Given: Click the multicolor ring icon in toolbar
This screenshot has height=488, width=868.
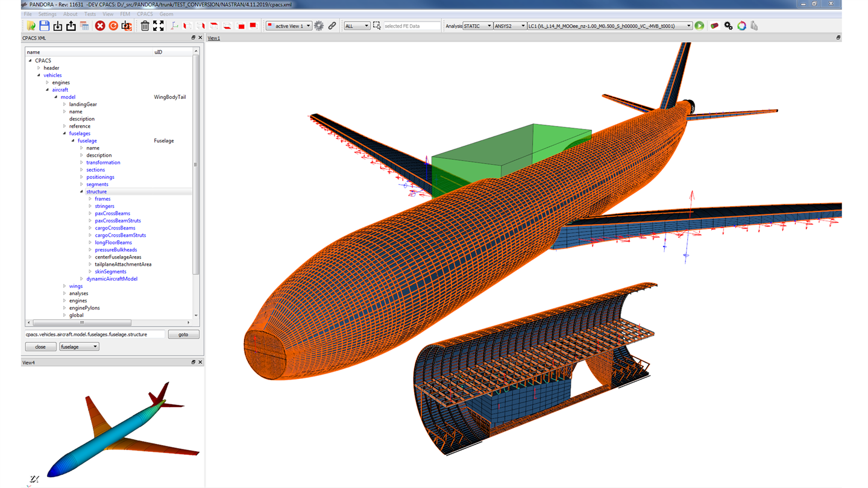Looking at the screenshot, I should [x=741, y=26].
